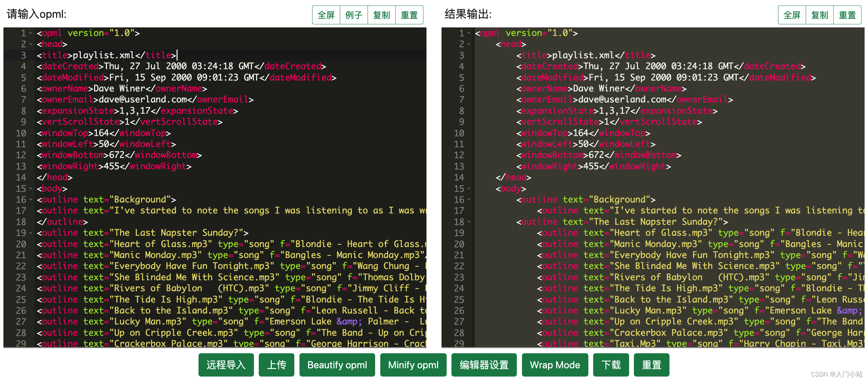Reset the input editor with 重置
The height and width of the screenshot is (381, 868).
pos(409,15)
